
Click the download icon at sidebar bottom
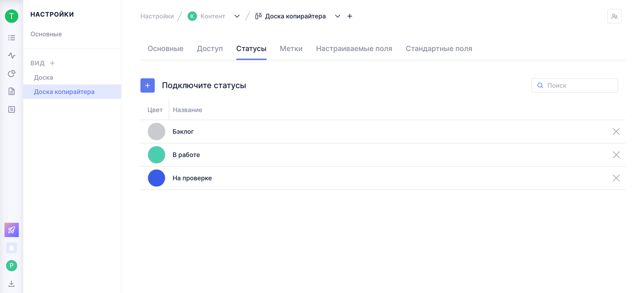coord(12,284)
